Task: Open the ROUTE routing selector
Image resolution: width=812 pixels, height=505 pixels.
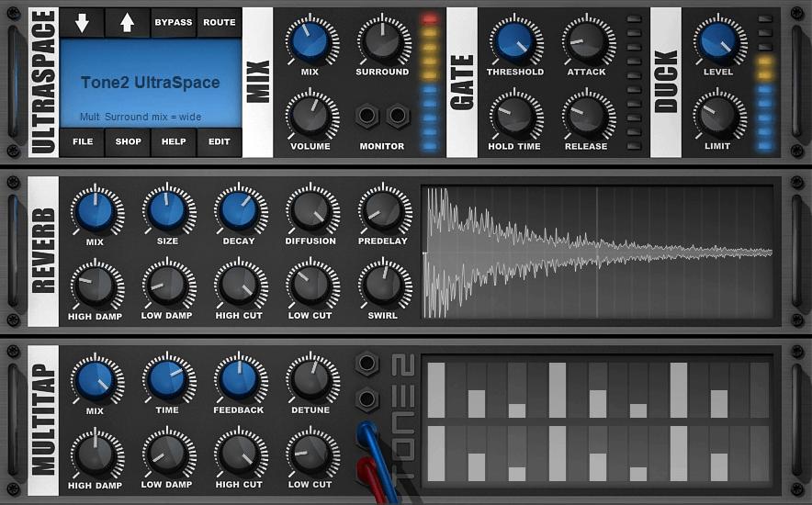Action: [x=220, y=23]
